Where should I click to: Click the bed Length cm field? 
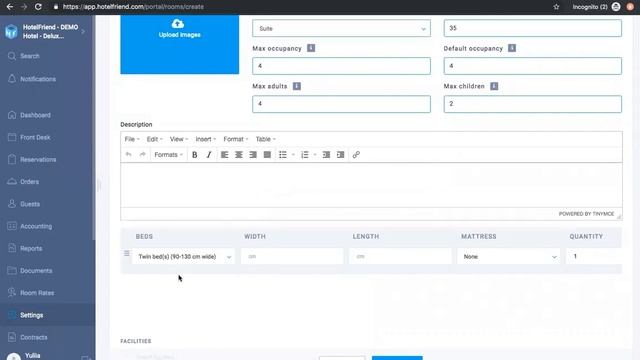(400, 256)
